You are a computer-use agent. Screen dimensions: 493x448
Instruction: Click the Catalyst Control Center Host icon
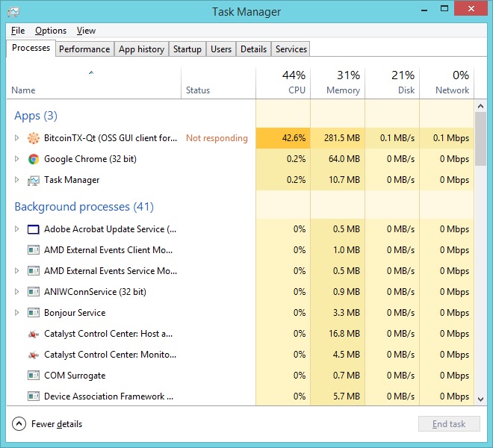(34, 334)
